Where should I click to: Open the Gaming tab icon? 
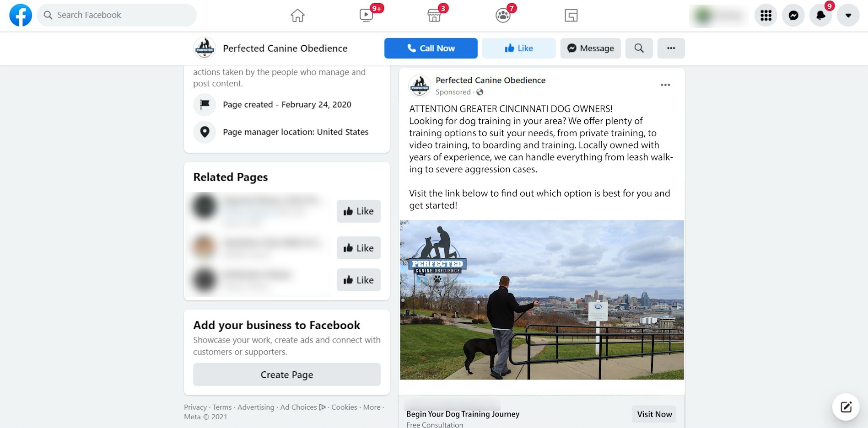point(571,16)
